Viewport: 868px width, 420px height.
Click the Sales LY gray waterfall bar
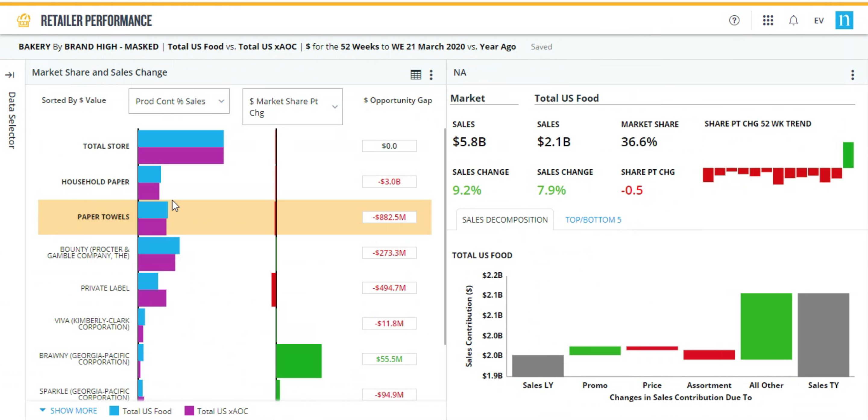click(538, 366)
